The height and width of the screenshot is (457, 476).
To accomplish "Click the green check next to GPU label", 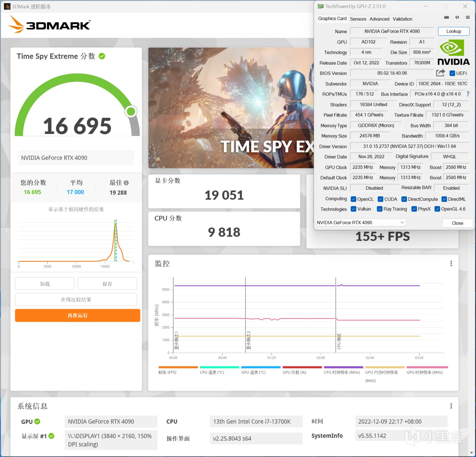I will point(37,421).
